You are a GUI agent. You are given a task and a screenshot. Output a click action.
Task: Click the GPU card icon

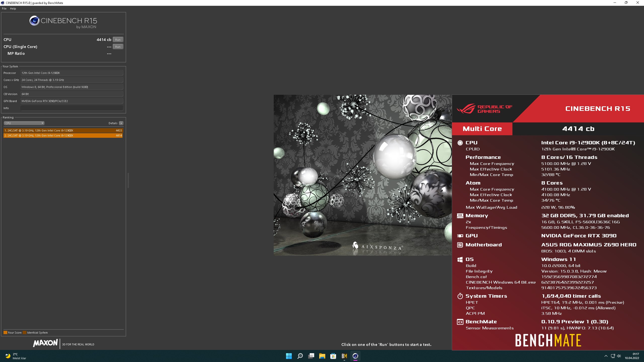[x=460, y=236]
